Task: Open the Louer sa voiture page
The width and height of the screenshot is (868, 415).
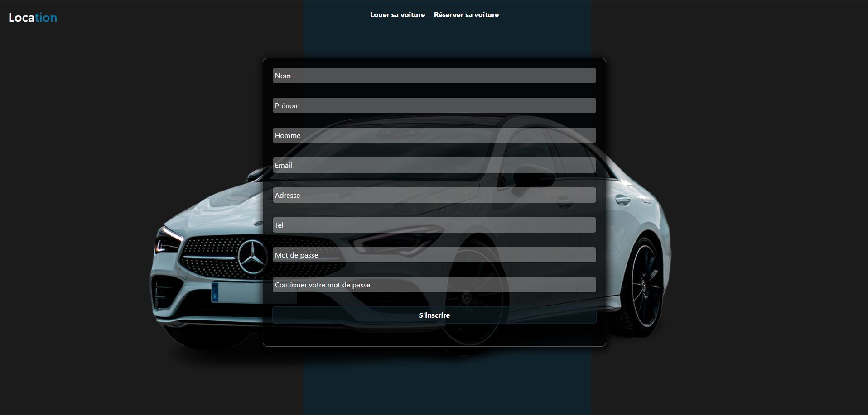Action: pyautogui.click(x=397, y=15)
